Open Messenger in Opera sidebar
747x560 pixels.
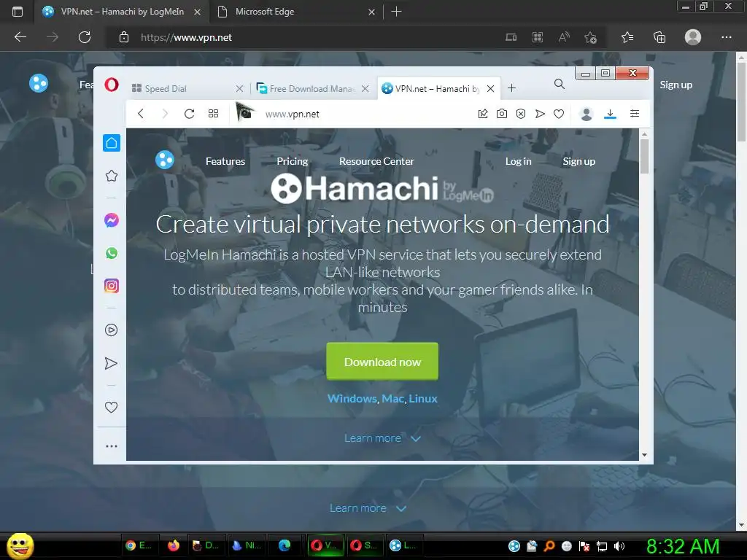tap(112, 220)
